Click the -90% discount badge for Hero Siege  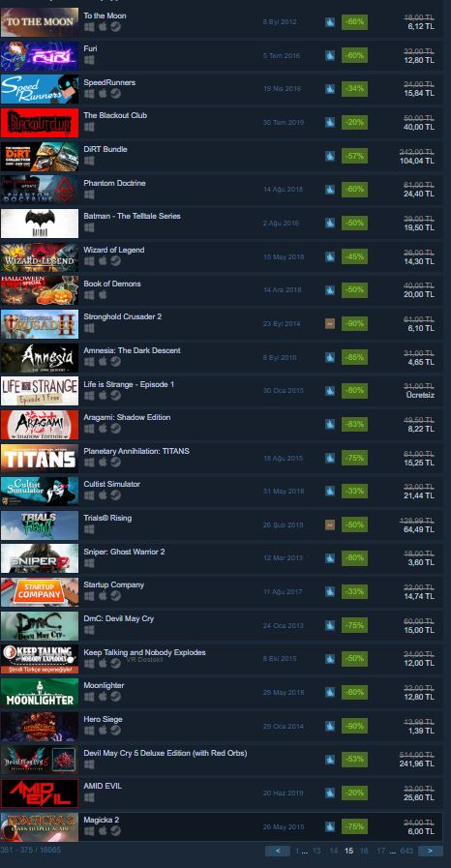tap(355, 726)
